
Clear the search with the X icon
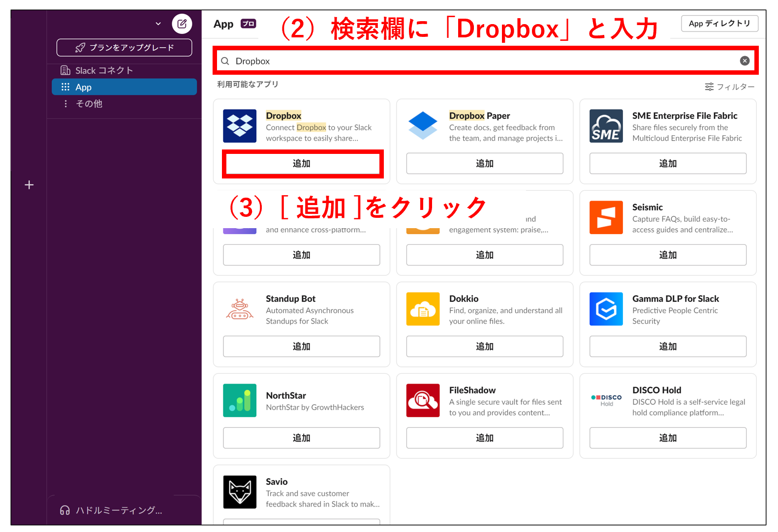point(745,60)
